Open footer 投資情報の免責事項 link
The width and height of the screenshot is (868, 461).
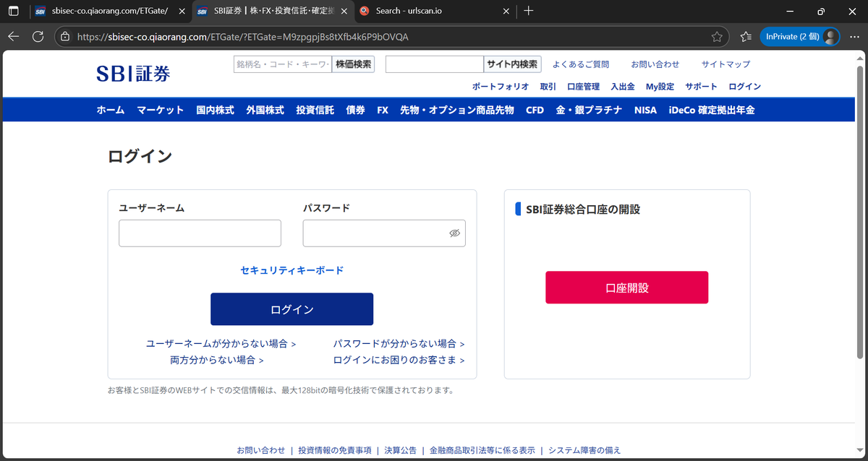tap(335, 450)
